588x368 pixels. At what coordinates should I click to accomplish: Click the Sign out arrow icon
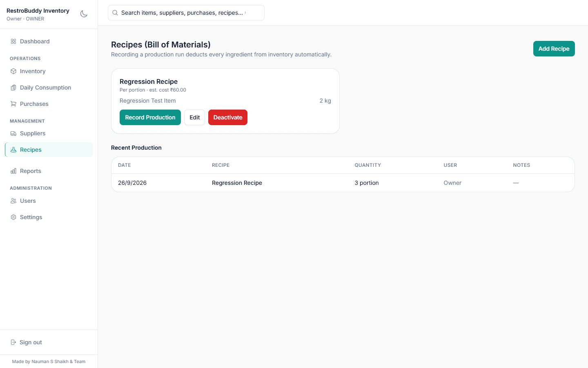[x=13, y=342]
